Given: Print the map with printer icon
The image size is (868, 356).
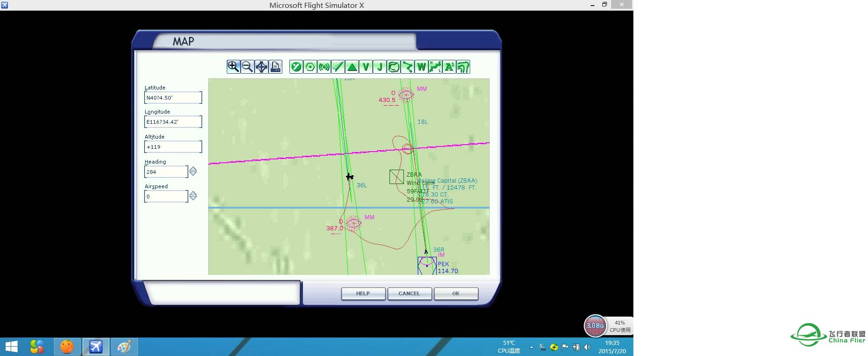Looking at the screenshot, I should tap(275, 67).
